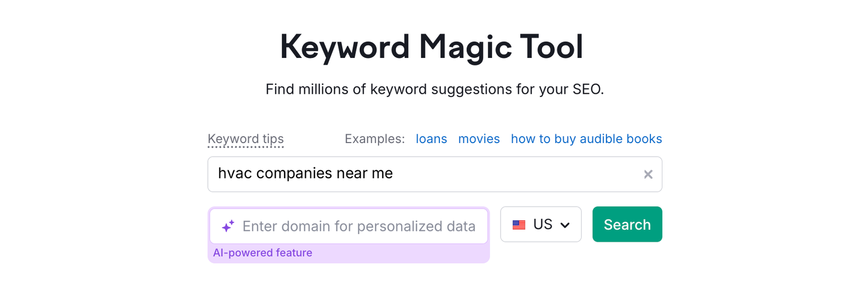Viewport: 868px width, 297px height.
Task: Click the purple AI sparkle icon
Action: (x=228, y=226)
